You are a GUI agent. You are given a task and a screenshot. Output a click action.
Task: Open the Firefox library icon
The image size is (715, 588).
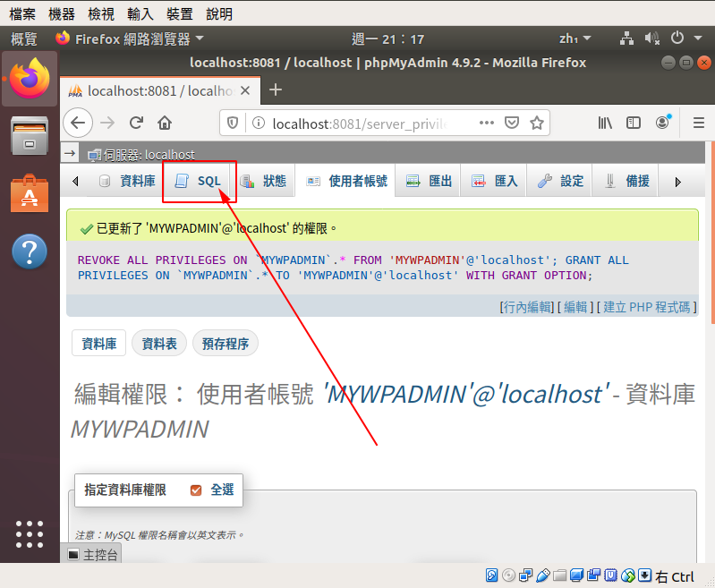click(605, 123)
